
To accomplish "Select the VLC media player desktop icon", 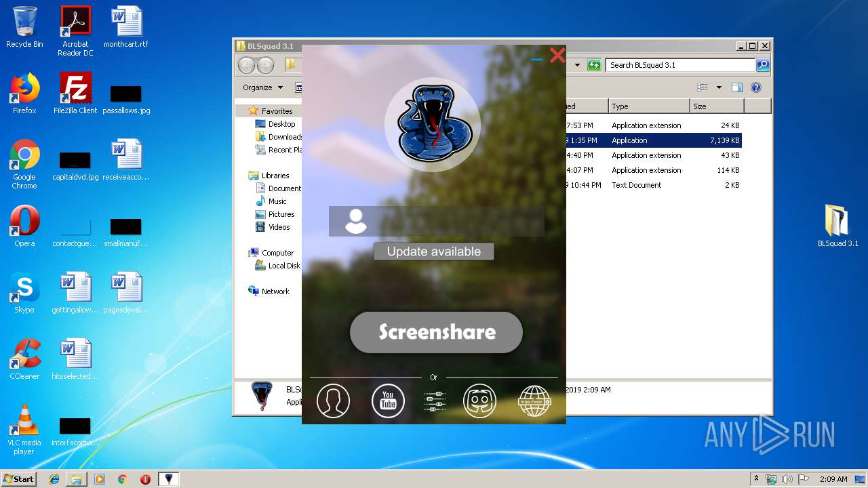I will (x=24, y=430).
